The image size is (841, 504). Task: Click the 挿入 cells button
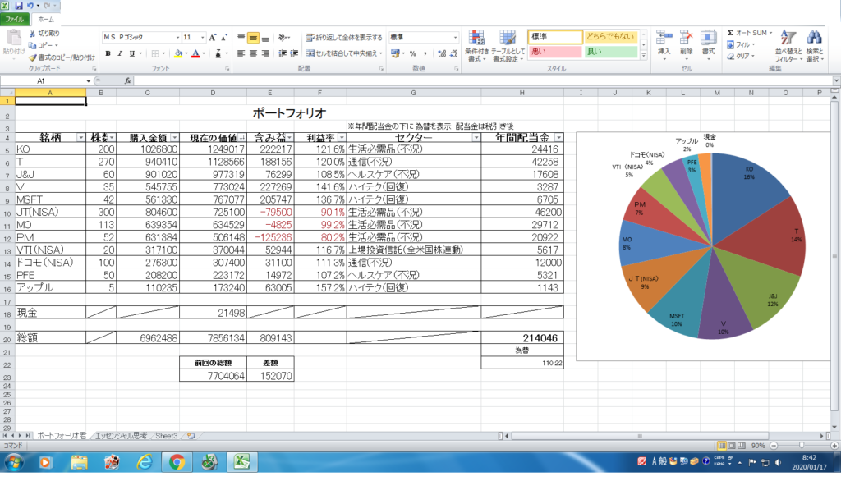(x=664, y=44)
